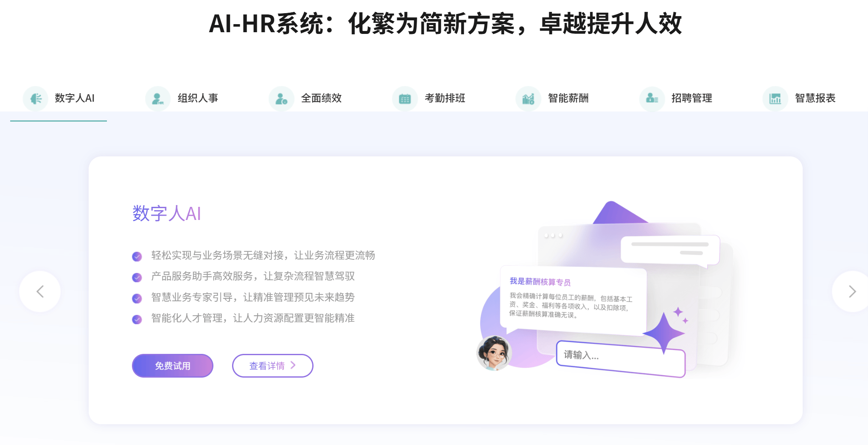This screenshot has height=445, width=868.
Task: Switch to the 考勤排班 tab
Action: pos(445,98)
